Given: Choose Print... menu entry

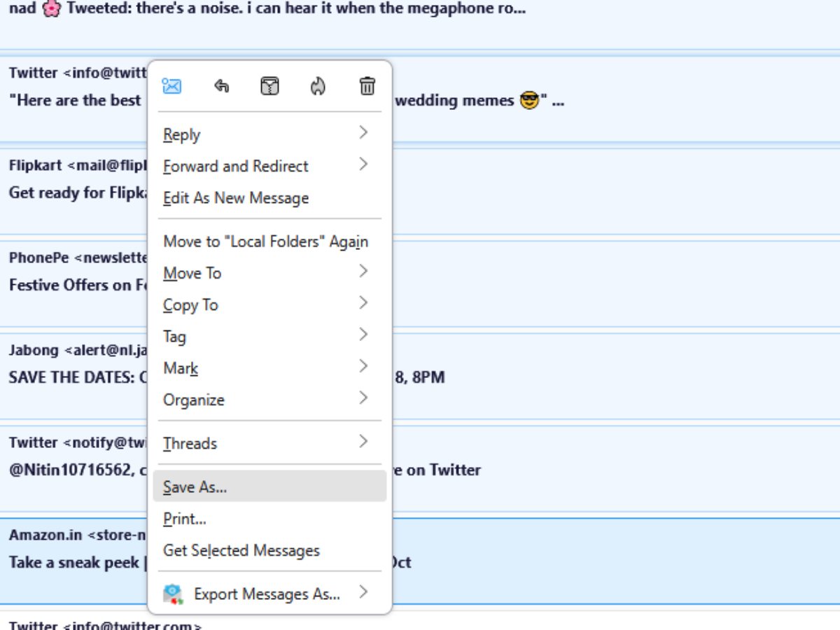Looking at the screenshot, I should [x=269, y=519].
